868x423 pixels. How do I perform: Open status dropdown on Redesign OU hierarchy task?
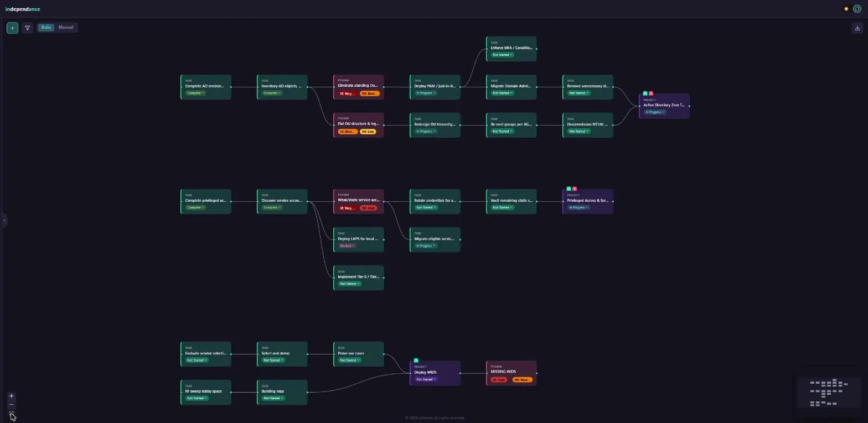[426, 131]
